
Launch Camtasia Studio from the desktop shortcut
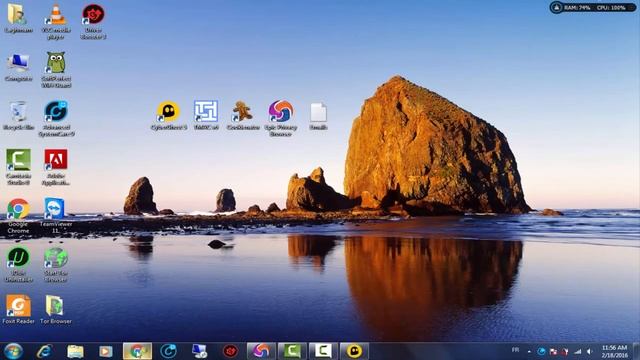[x=18, y=167]
